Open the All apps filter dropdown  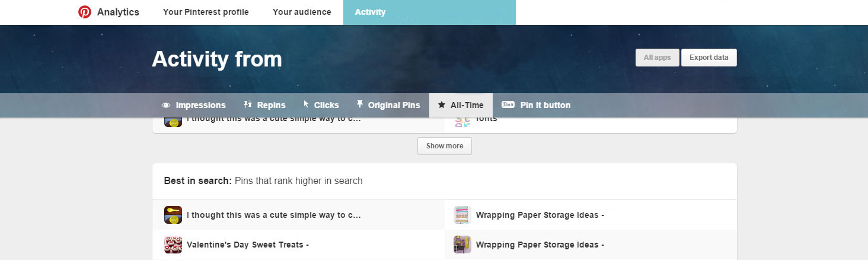(657, 58)
